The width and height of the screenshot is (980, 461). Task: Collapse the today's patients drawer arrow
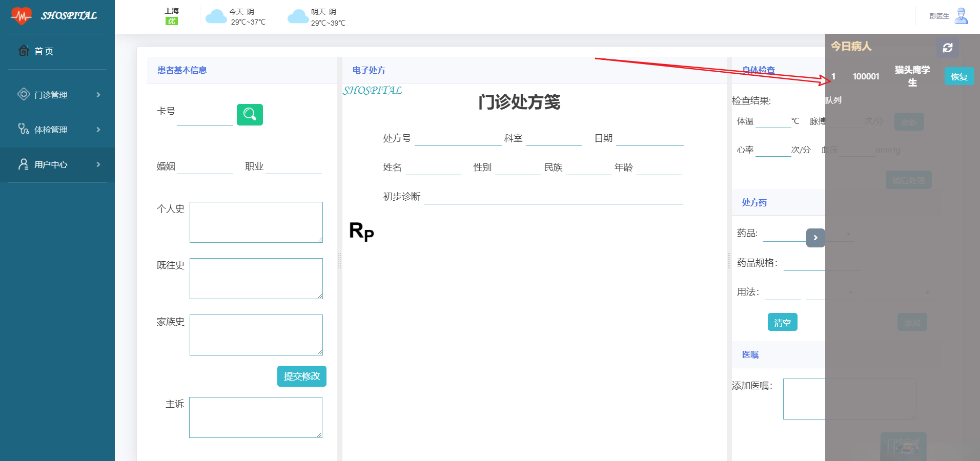point(815,238)
